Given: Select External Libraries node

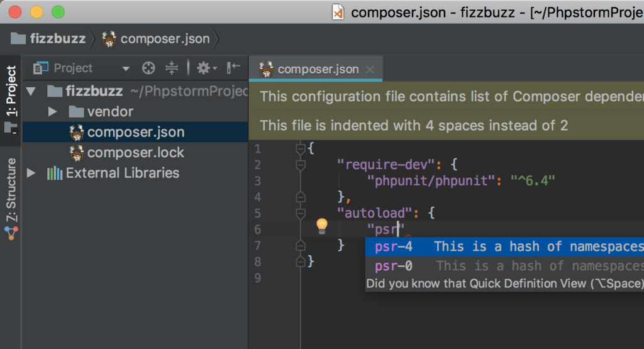Looking at the screenshot, I should [113, 173].
